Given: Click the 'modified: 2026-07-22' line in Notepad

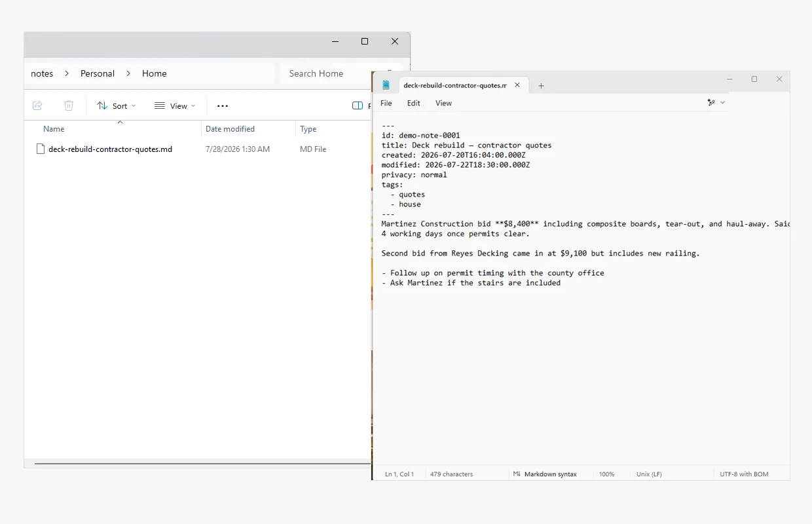Looking at the screenshot, I should (x=456, y=165).
